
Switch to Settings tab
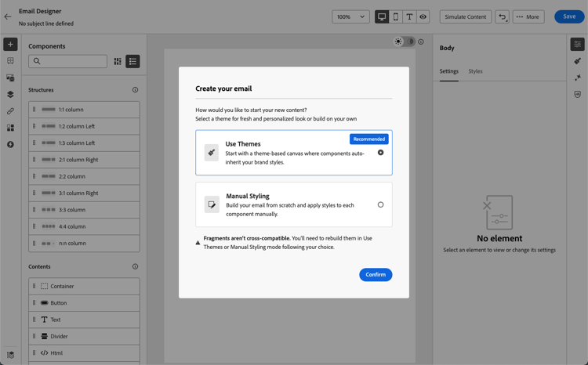click(449, 71)
